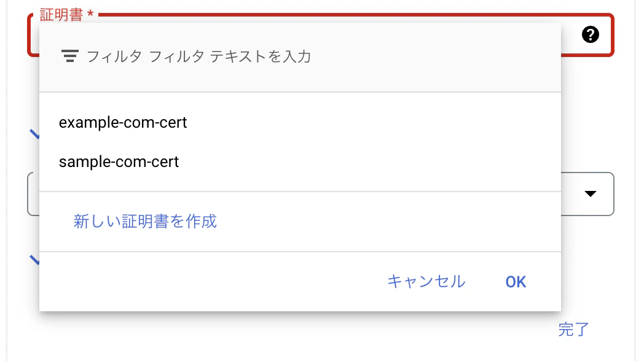The image size is (644, 361).
Task: Click the 証明書 required field label
Action: [62, 15]
